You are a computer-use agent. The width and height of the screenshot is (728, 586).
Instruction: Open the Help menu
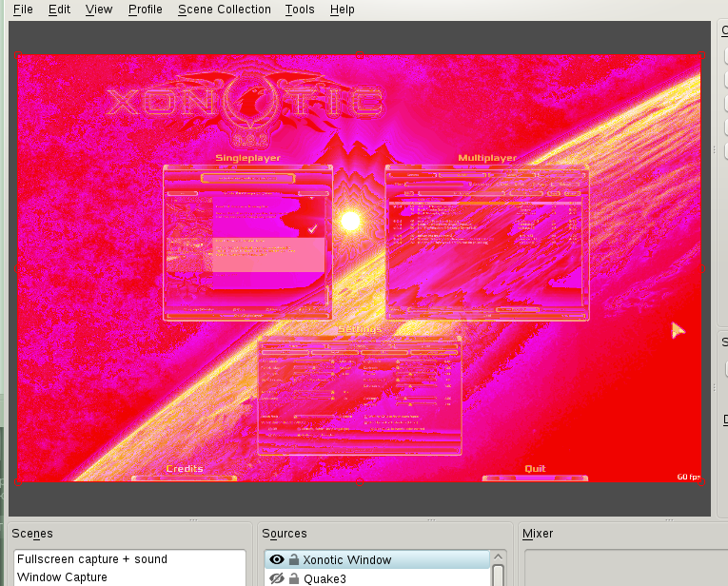pyautogui.click(x=343, y=10)
